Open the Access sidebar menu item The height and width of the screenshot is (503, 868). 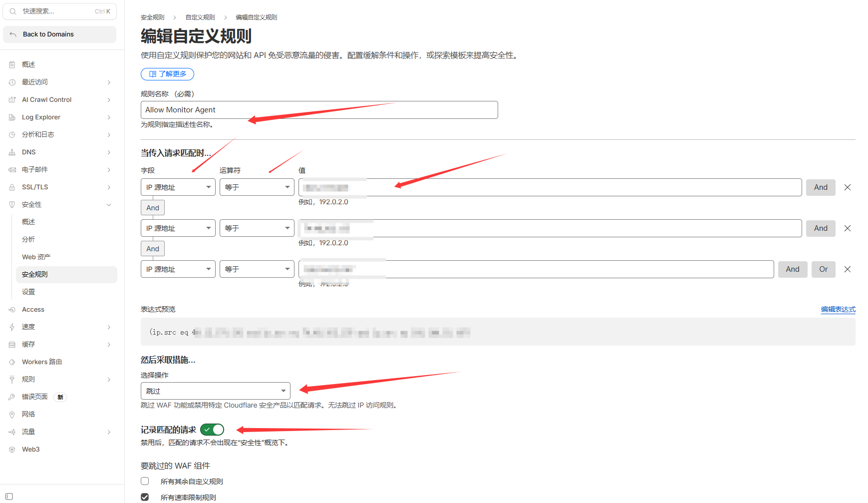[x=33, y=310]
